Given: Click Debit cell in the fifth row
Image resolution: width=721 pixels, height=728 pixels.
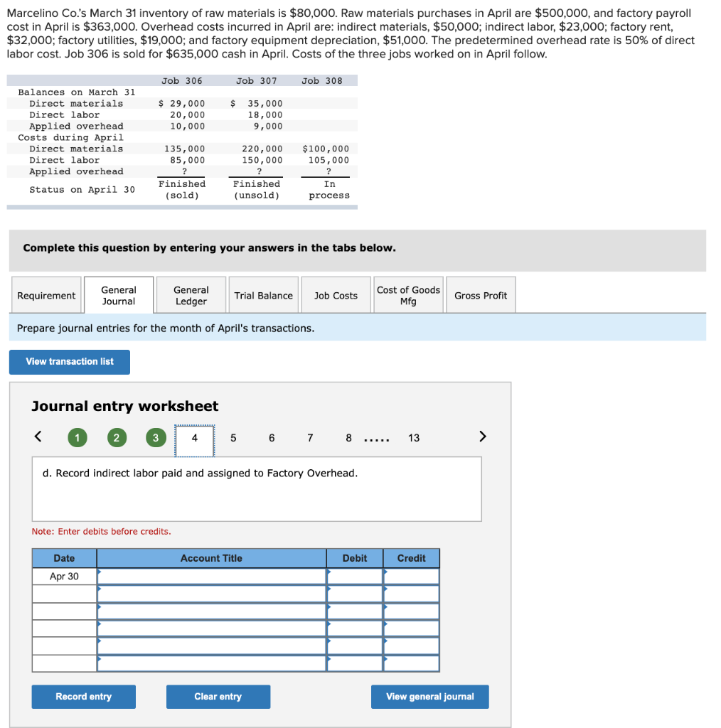Looking at the screenshot, I should [x=355, y=646].
